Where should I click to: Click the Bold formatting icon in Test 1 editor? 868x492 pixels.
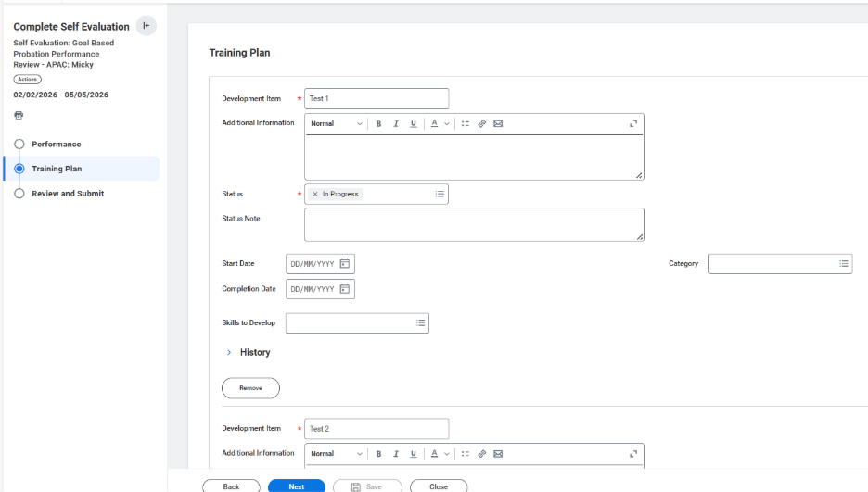tap(378, 124)
